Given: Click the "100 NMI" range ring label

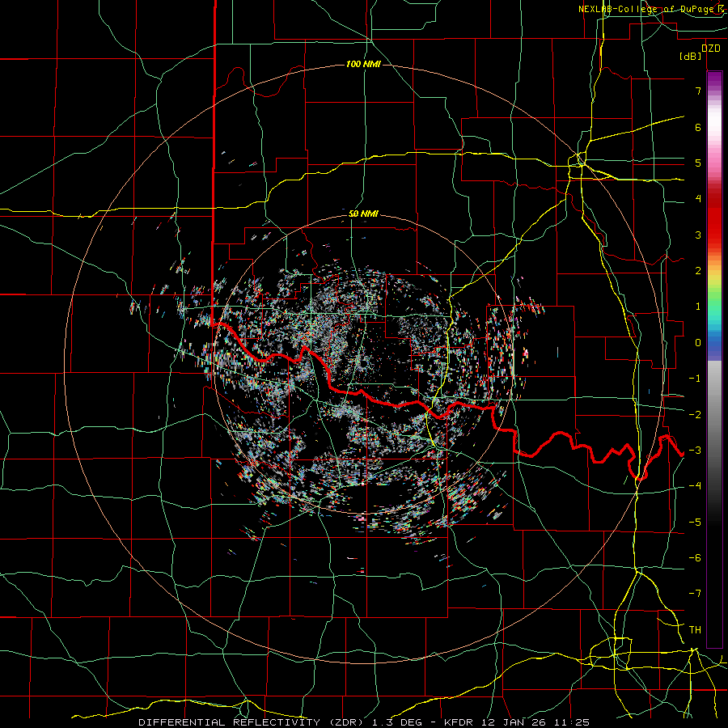Looking at the screenshot, I should coord(363,64).
